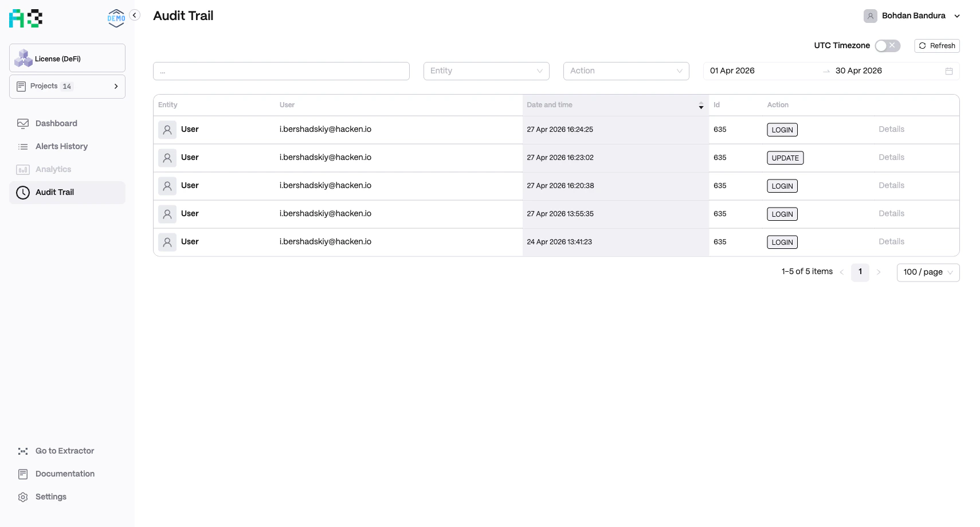Click the DEMO badge icon

pyautogui.click(x=116, y=18)
